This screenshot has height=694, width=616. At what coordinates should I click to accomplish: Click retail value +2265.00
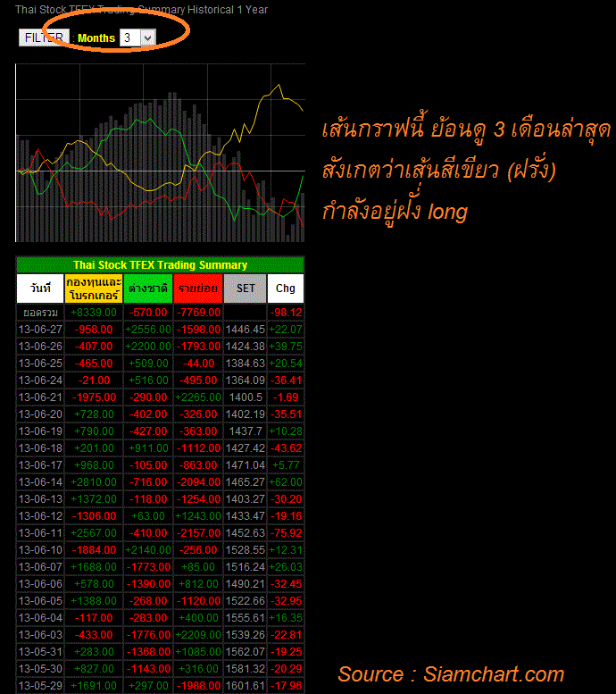(x=198, y=397)
